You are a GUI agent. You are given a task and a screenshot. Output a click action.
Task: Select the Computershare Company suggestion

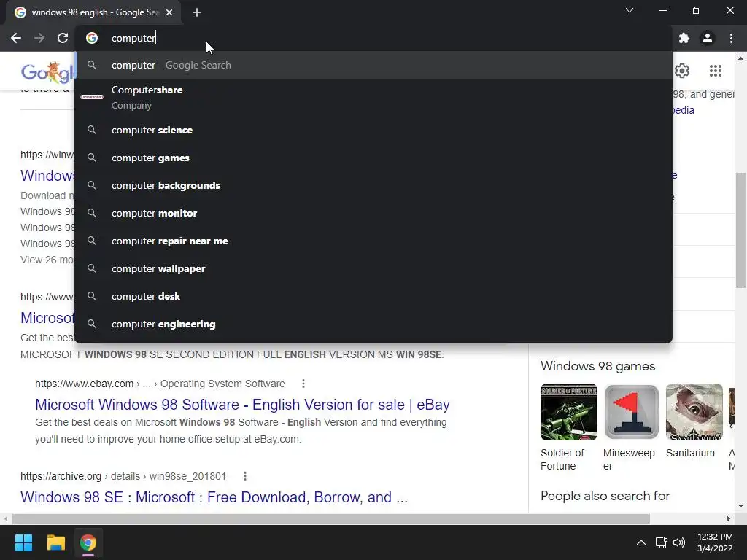point(373,97)
